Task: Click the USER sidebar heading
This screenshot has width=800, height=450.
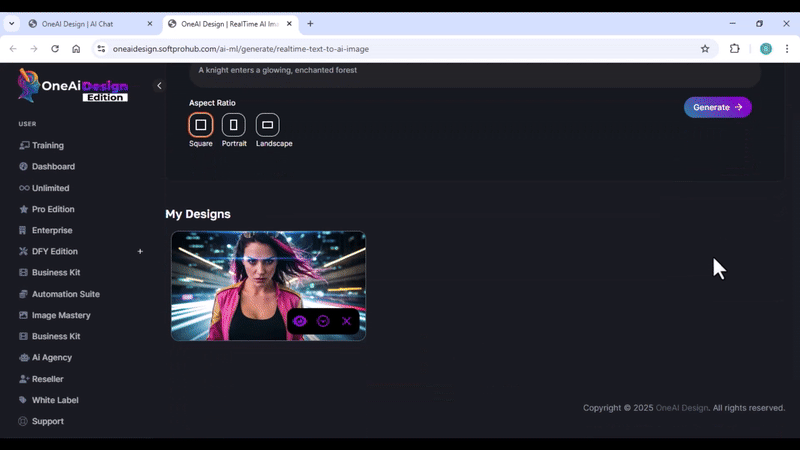Action: 28,124
